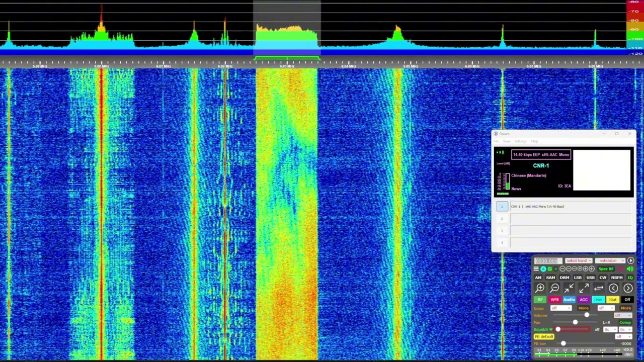Select DRM demodulation mode
The image size is (644, 362).
tap(565, 278)
